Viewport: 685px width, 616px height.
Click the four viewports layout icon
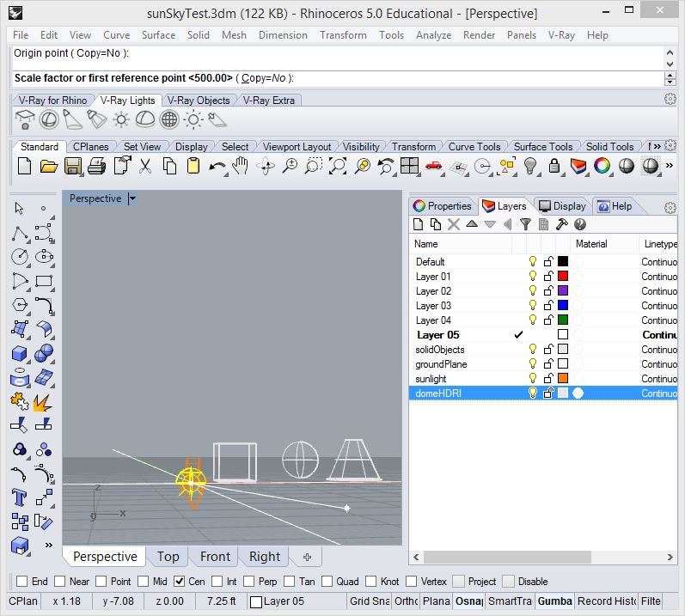tap(410, 167)
